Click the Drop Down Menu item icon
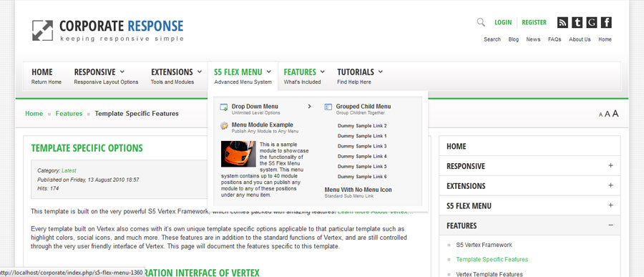This screenshot has height=277, width=644. coord(224,107)
